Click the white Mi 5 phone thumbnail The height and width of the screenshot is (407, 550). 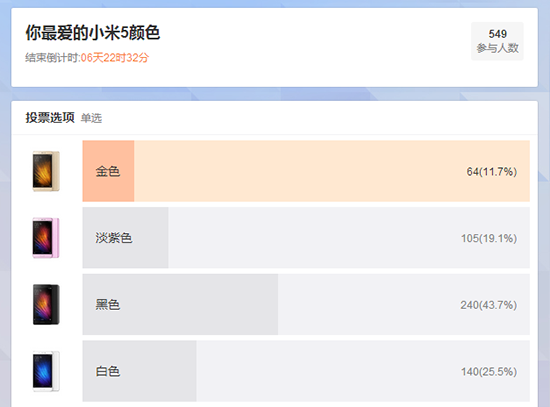[x=46, y=371]
